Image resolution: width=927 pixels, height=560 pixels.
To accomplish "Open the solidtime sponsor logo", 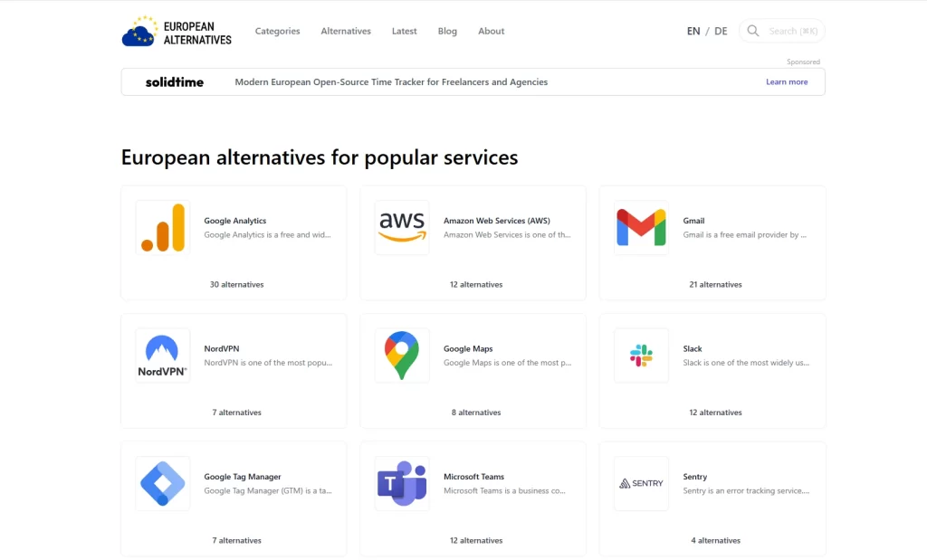I will click(175, 81).
